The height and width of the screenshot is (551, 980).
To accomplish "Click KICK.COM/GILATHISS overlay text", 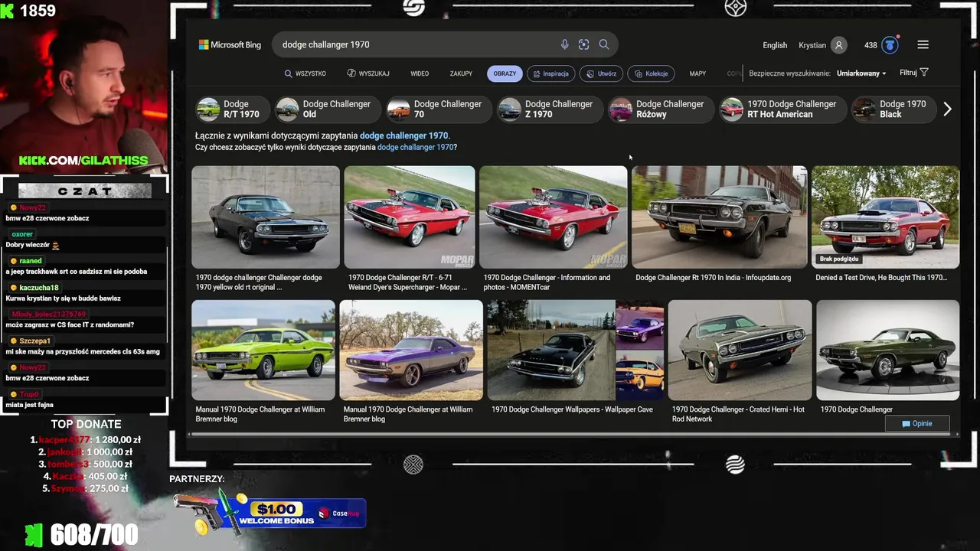I will 83,161.
